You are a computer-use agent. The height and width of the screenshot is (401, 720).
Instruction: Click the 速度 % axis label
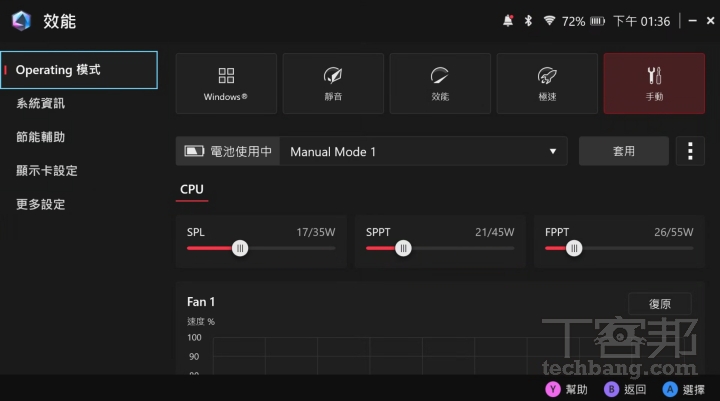(x=201, y=321)
